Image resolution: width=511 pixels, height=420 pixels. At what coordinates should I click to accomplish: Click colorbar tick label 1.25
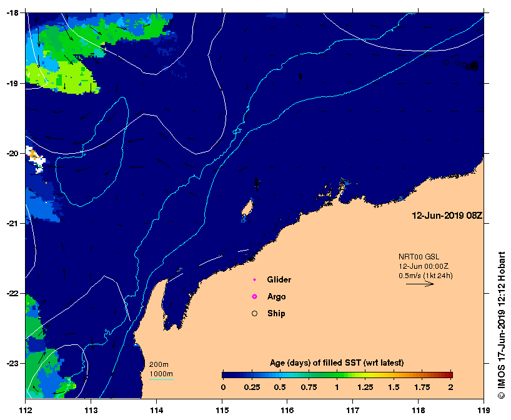pyautogui.click(x=365, y=387)
